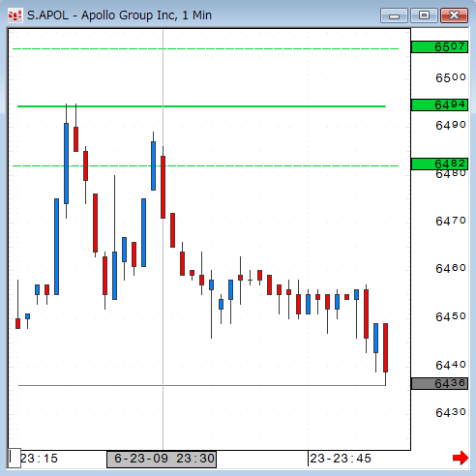Click the 6500 price axis label
The image size is (476, 476).
tap(451, 77)
